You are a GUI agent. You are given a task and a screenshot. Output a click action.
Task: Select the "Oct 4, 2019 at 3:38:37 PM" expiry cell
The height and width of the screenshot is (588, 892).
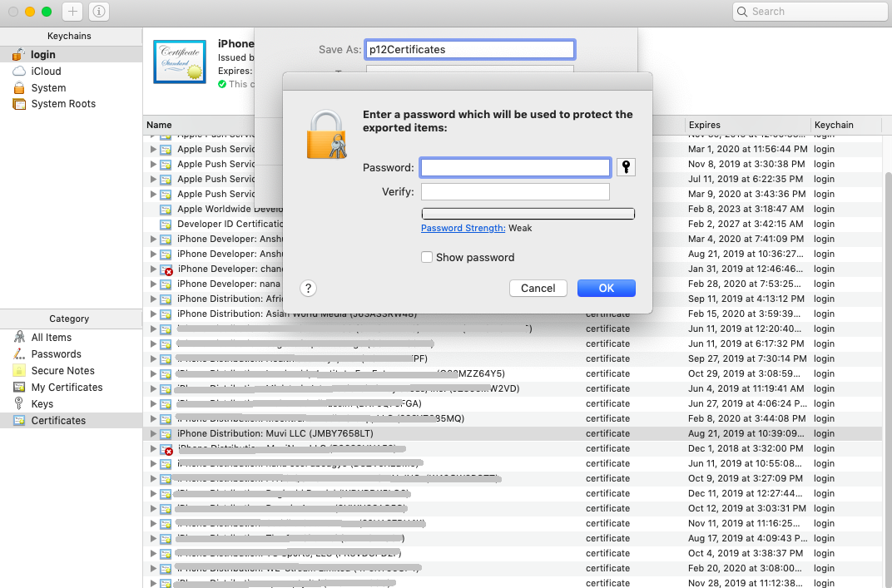(x=746, y=553)
